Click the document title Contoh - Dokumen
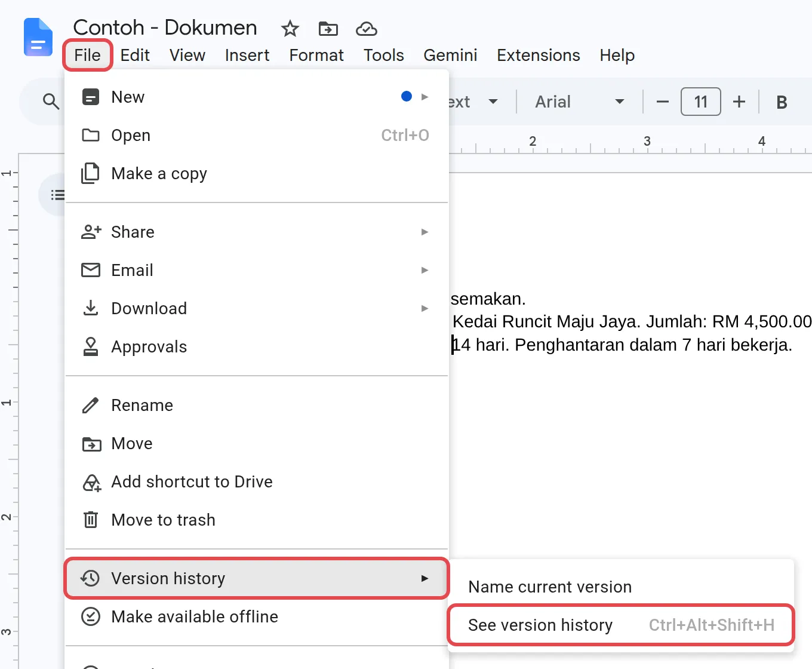The image size is (812, 669). [165, 27]
